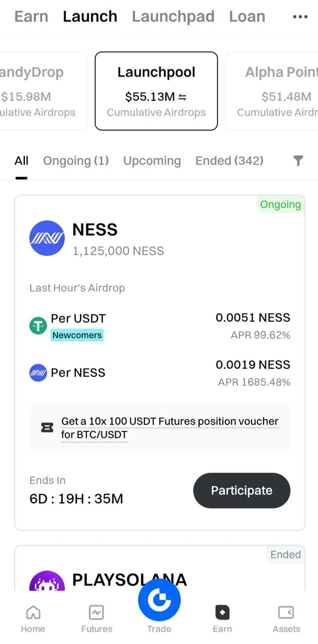Tap the central Trade logo button

tap(159, 601)
